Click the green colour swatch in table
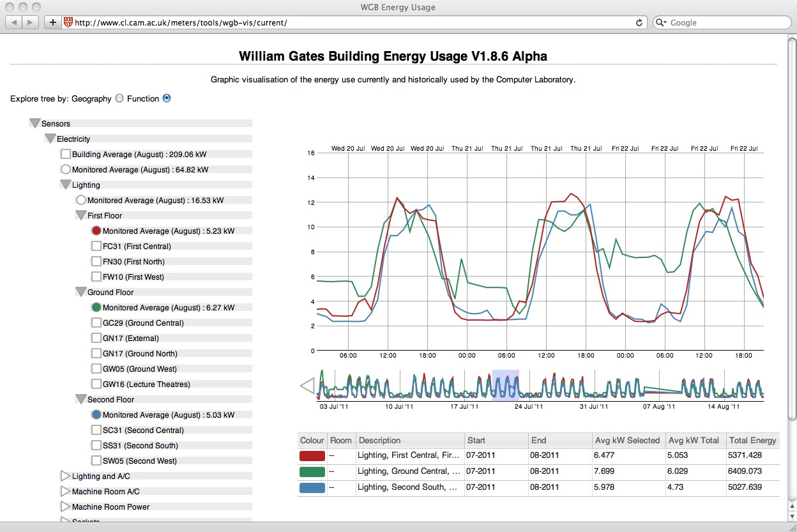 [x=312, y=471]
